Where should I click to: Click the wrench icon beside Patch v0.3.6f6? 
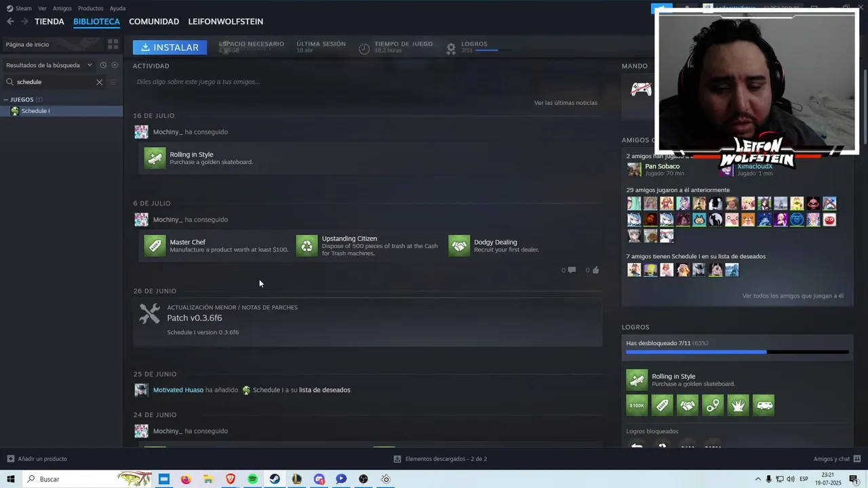150,314
